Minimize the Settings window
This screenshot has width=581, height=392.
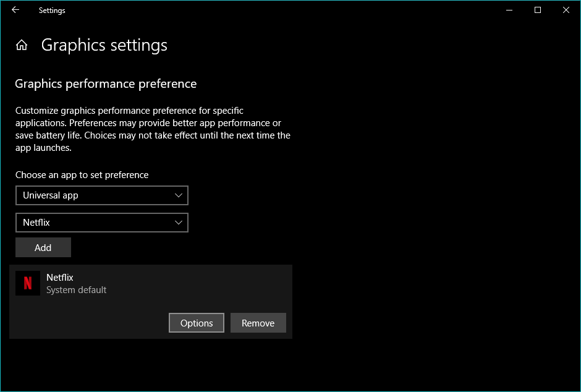pos(509,10)
